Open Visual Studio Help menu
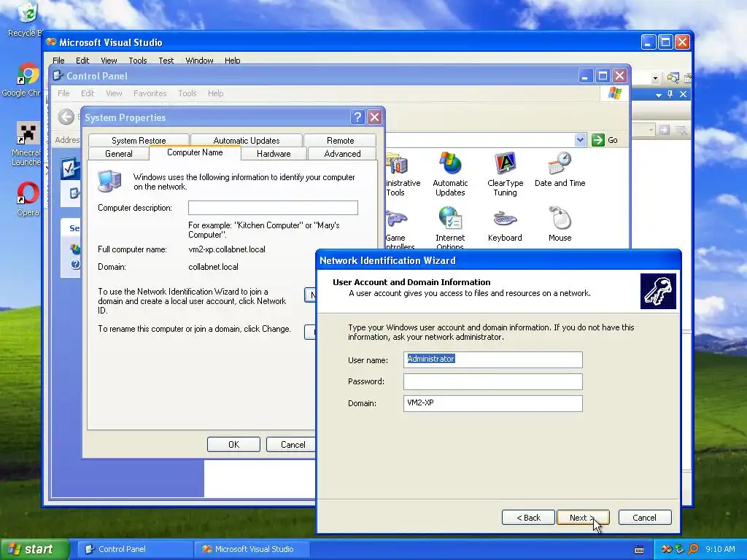This screenshot has height=560, width=747. click(233, 61)
